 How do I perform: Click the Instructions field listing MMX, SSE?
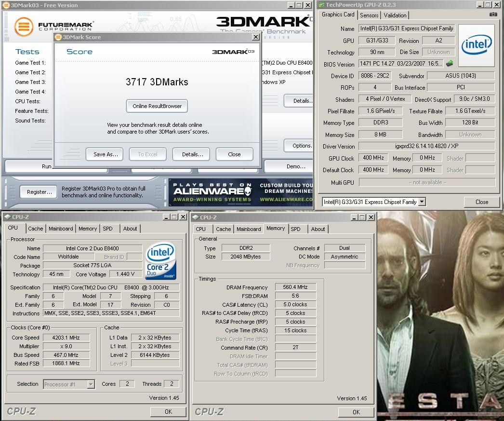[111, 313]
